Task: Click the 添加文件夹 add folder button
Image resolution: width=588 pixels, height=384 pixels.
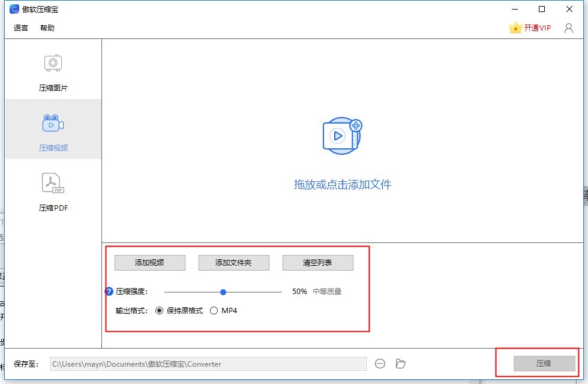Action: (234, 262)
